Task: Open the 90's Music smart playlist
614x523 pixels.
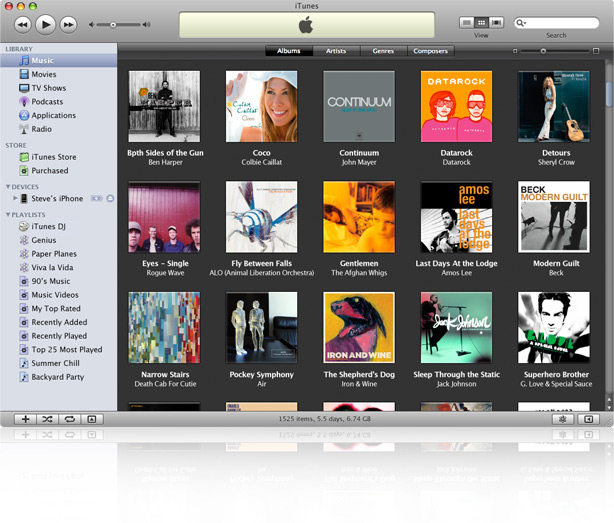Action: [58, 281]
